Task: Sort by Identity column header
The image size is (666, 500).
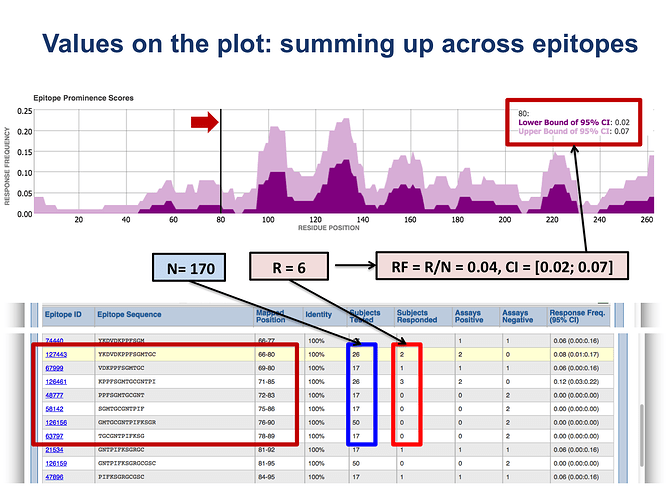Action: (x=318, y=314)
